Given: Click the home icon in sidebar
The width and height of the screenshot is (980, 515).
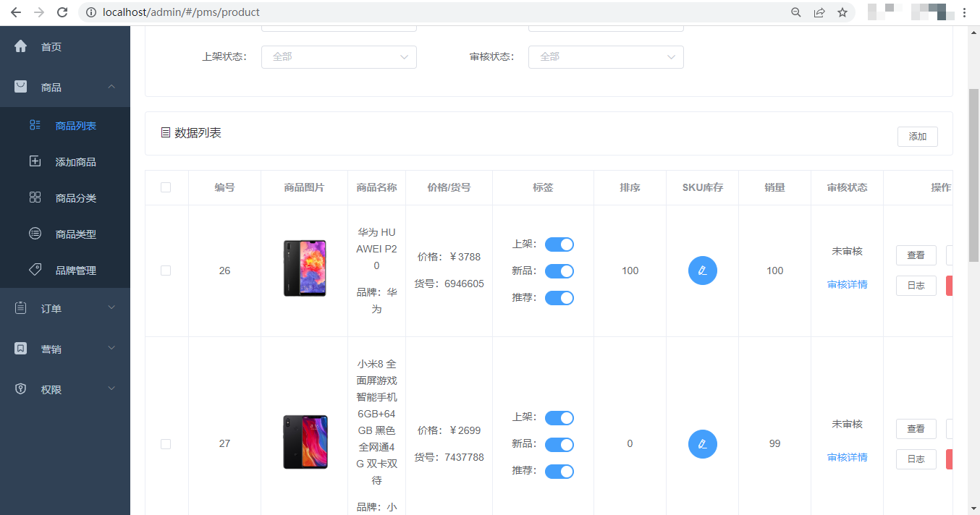Looking at the screenshot, I should tap(20, 46).
